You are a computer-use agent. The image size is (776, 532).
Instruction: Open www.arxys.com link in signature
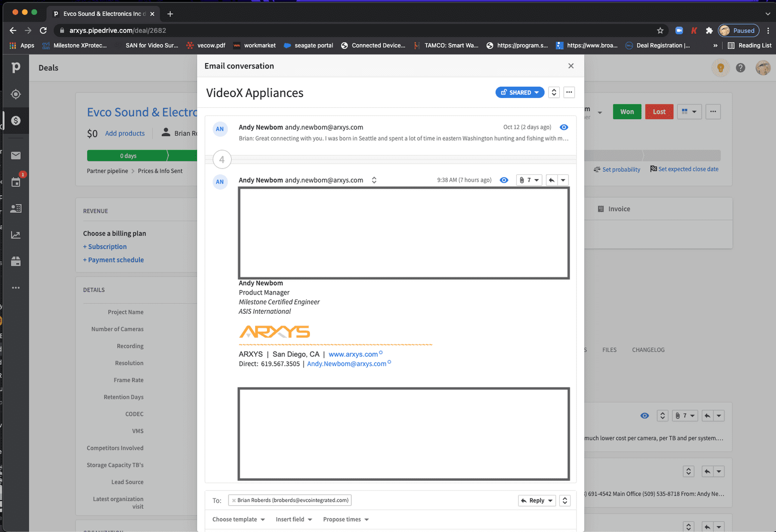point(353,354)
